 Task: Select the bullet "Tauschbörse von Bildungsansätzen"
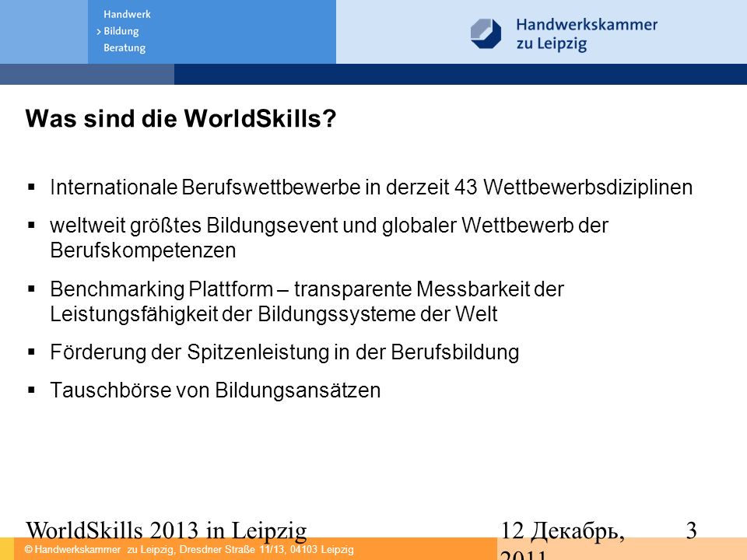point(216,390)
